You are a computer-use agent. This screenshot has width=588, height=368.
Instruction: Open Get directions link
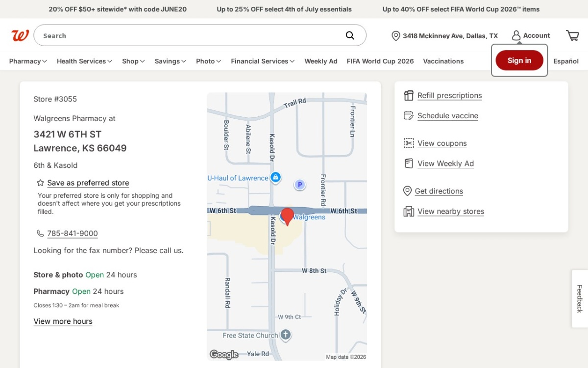click(439, 191)
